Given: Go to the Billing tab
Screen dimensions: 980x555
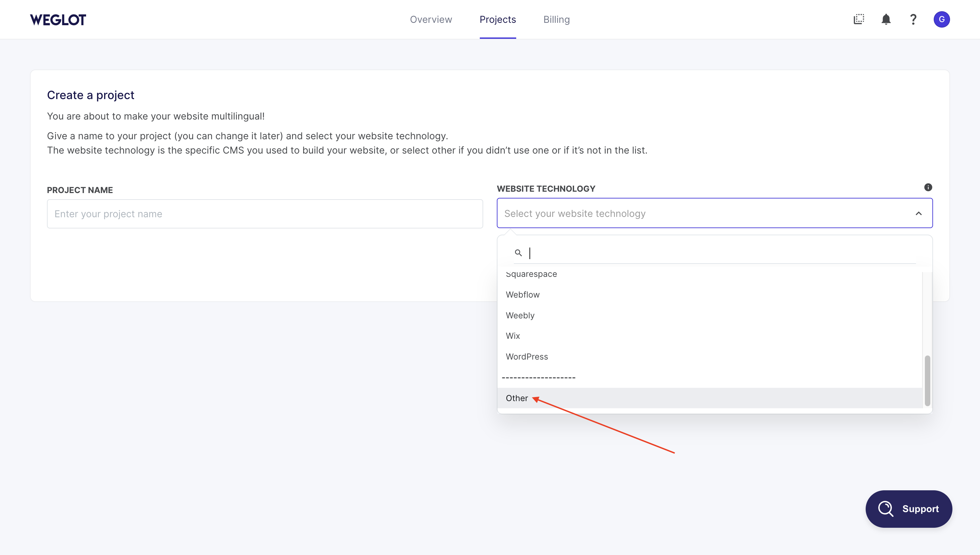Looking at the screenshot, I should click(x=556, y=19).
